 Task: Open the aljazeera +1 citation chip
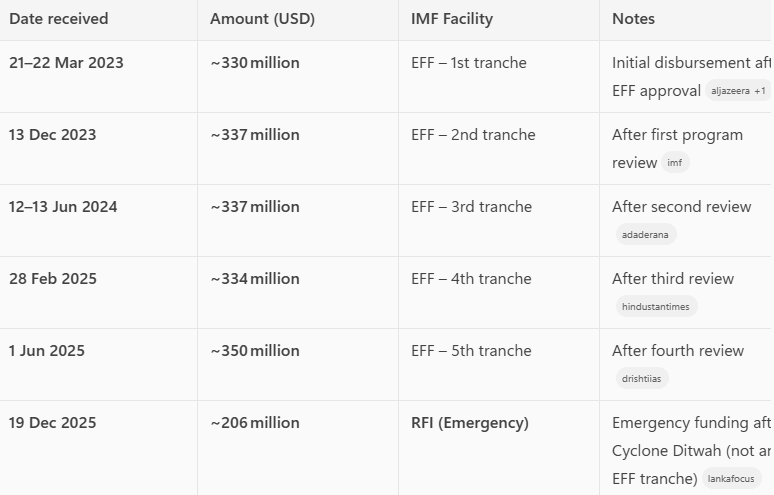coord(738,91)
